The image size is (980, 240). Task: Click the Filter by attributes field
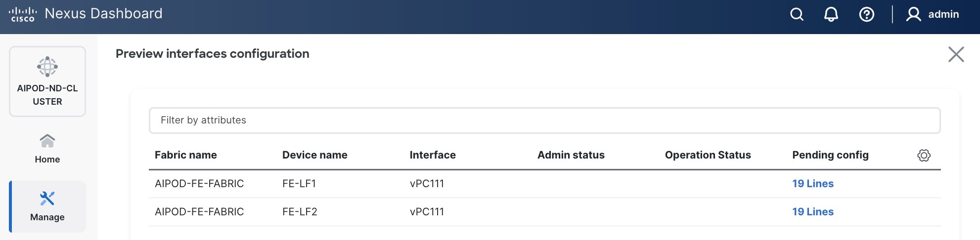click(x=544, y=120)
